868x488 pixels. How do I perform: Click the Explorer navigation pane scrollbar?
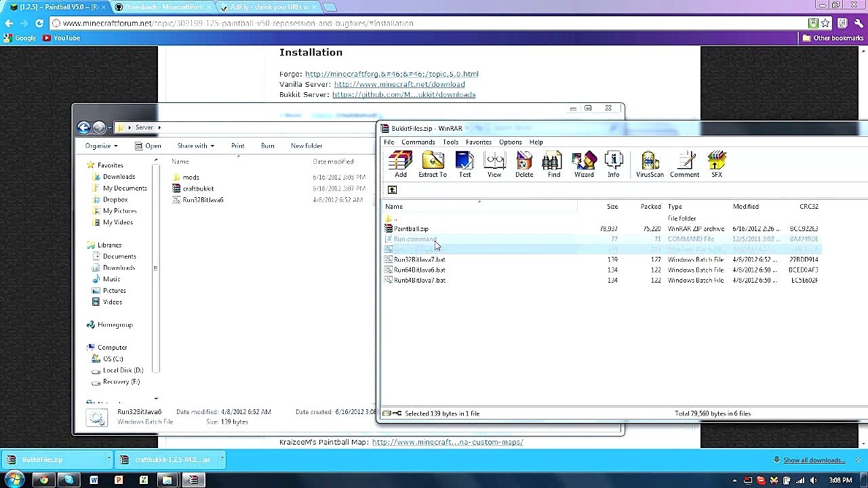click(155, 268)
